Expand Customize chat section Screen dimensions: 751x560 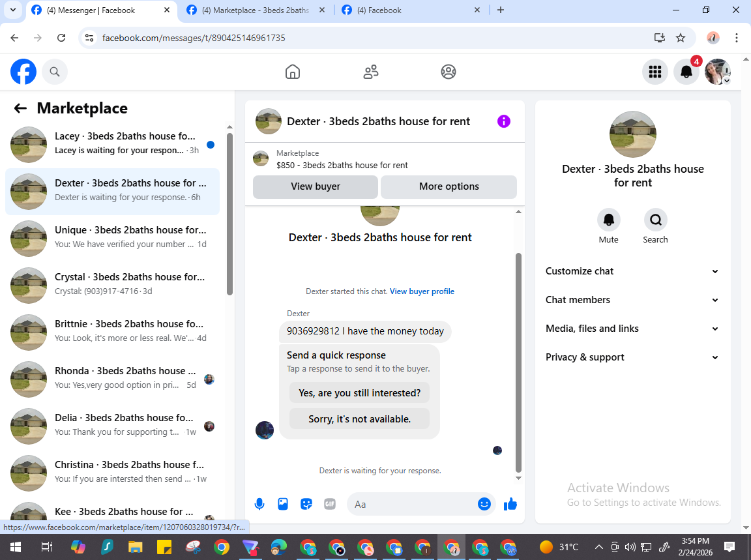pyautogui.click(x=632, y=271)
